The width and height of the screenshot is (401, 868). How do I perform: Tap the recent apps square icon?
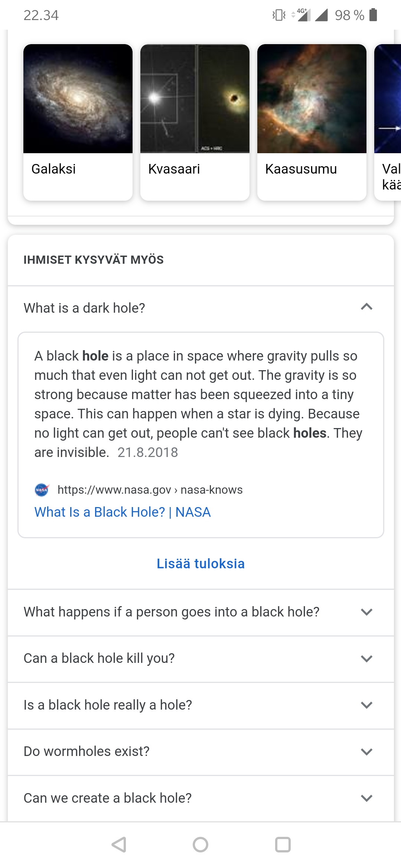point(283,845)
